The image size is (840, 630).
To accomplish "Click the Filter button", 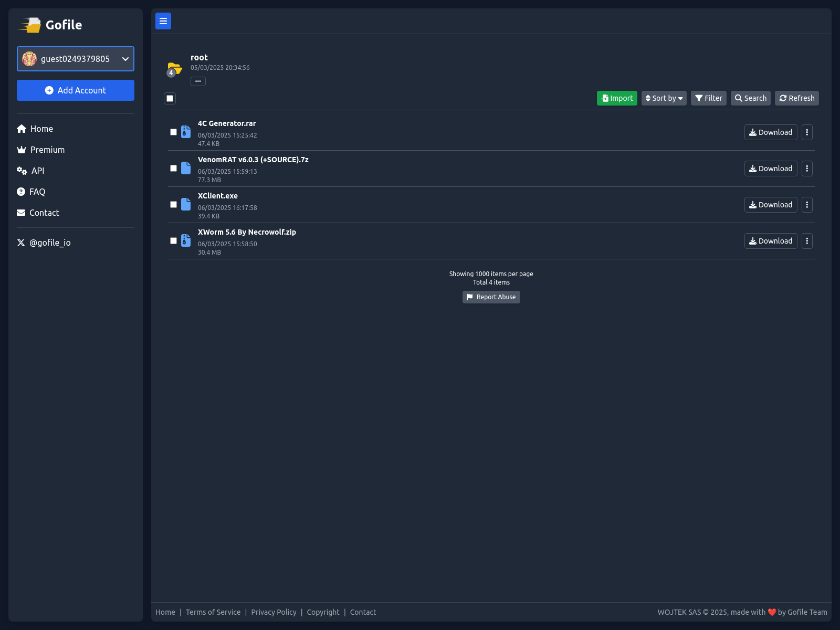I will point(708,98).
